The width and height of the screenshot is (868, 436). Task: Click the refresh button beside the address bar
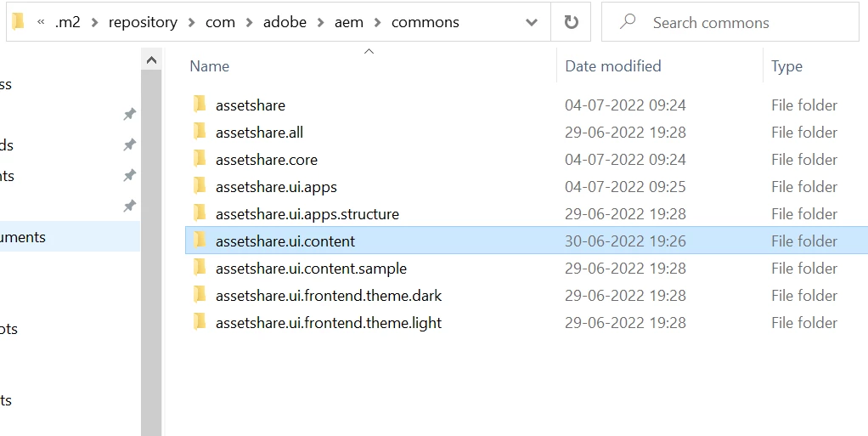[571, 22]
